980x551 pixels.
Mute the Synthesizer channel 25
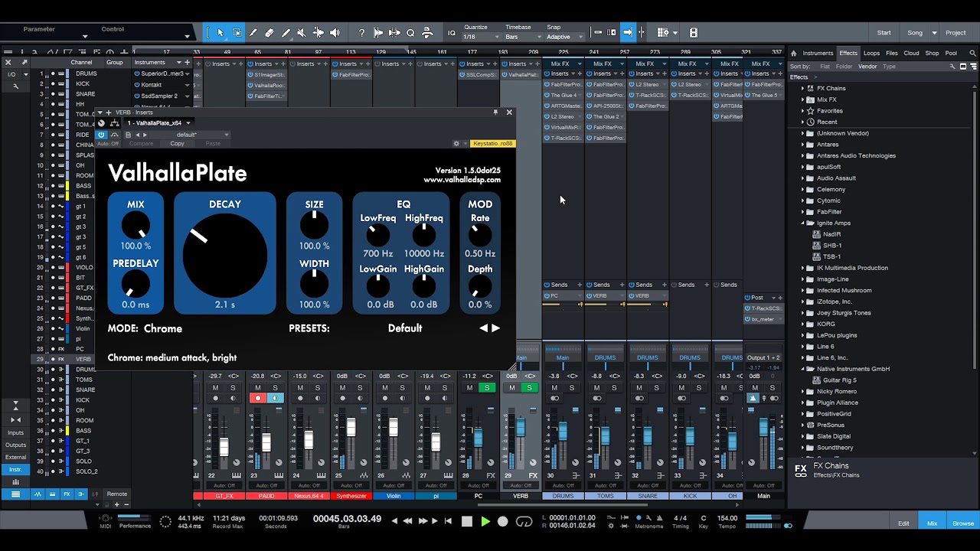(x=342, y=388)
